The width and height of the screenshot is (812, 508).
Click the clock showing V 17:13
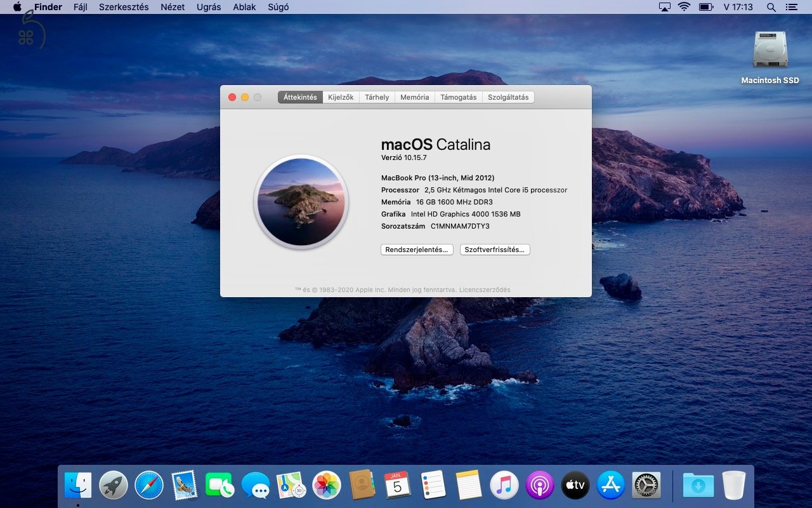(x=738, y=7)
